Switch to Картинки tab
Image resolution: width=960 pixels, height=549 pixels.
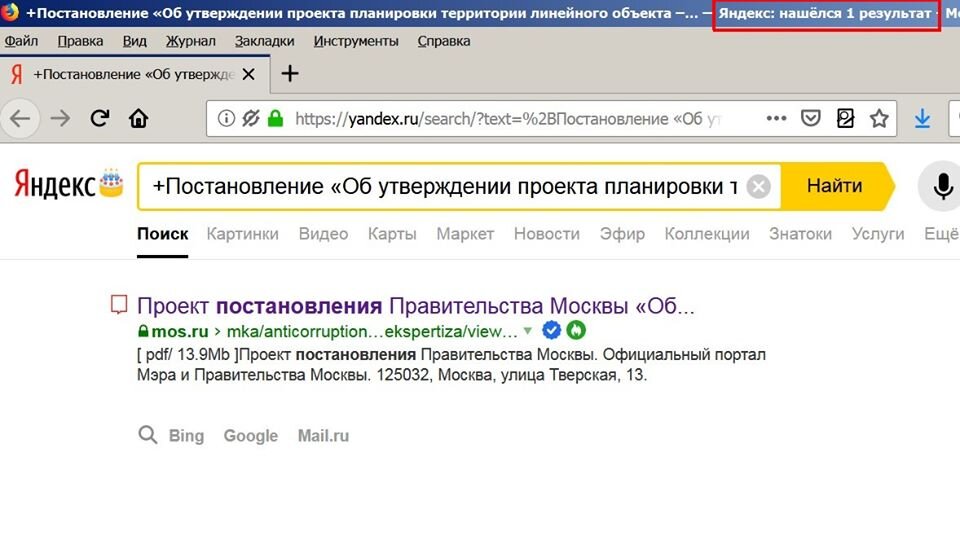pos(242,234)
